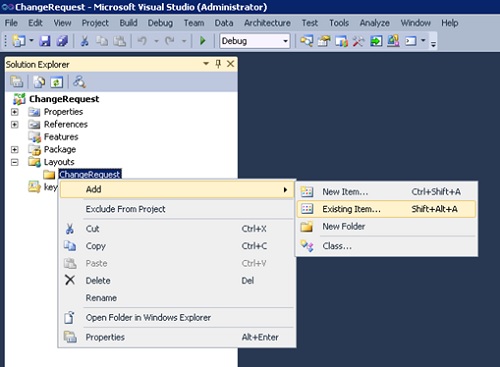Expand the References tree node
Viewport: 500px width, 367px height.
(x=14, y=124)
